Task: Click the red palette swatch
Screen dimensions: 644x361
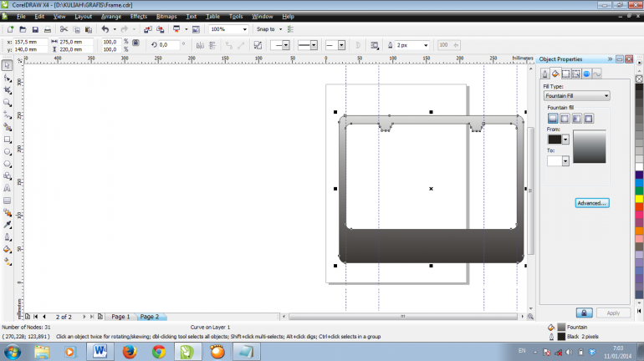Action: pyautogui.click(x=639, y=207)
